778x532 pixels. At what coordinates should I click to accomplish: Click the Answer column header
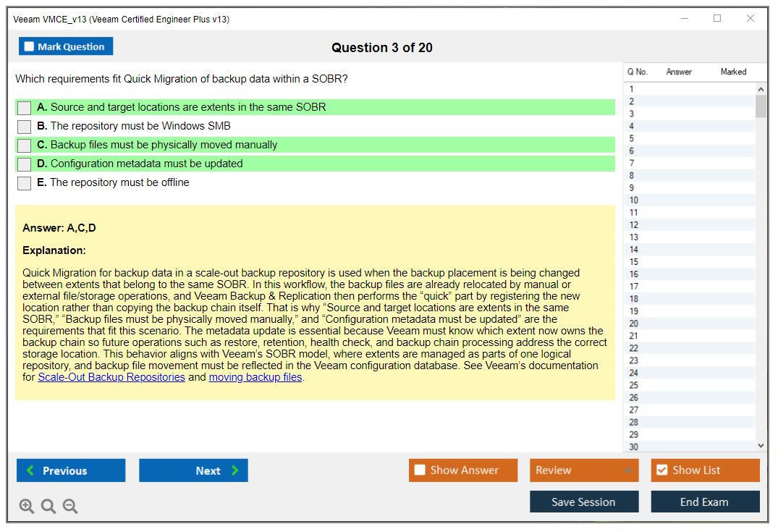pos(679,72)
